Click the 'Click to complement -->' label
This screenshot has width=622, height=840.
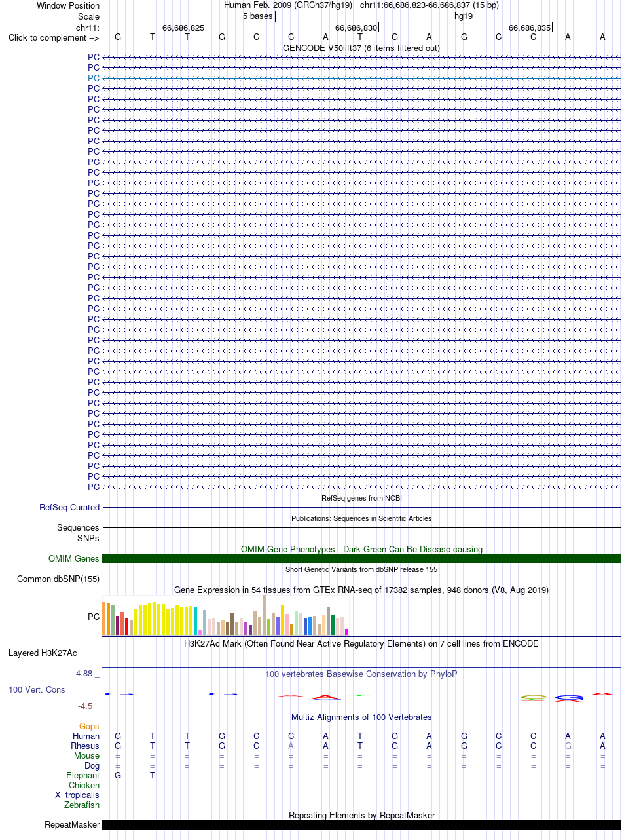tap(54, 37)
